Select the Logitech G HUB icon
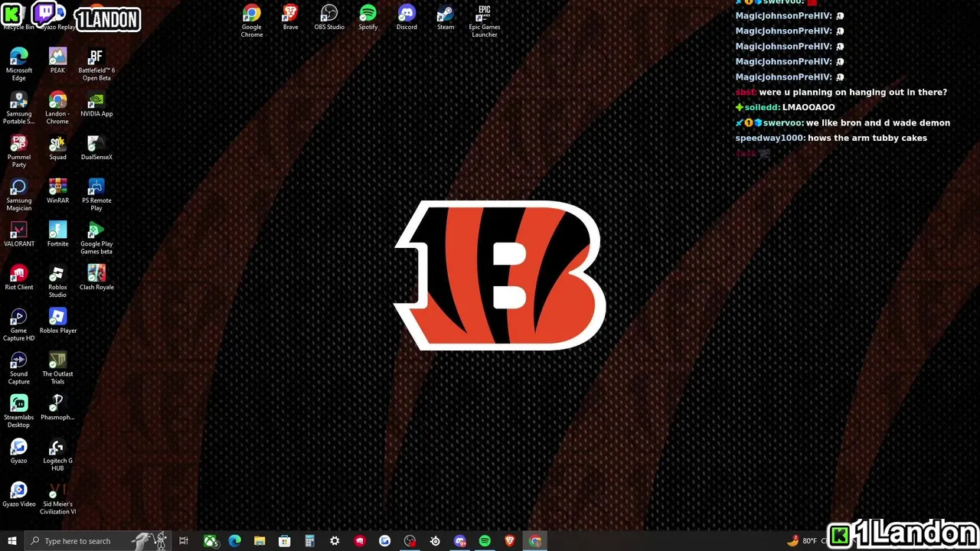980x551 pixels. (57, 455)
